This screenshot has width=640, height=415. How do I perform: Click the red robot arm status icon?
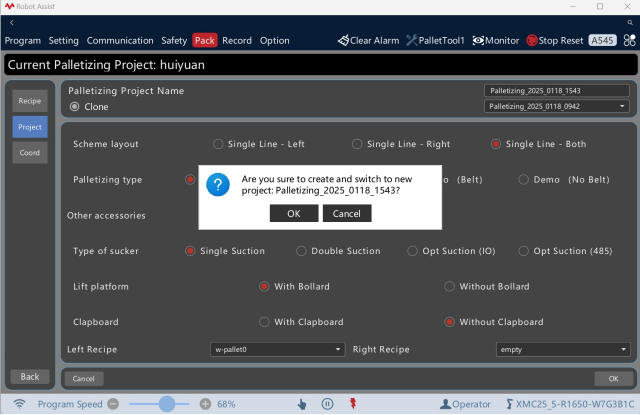[353, 404]
